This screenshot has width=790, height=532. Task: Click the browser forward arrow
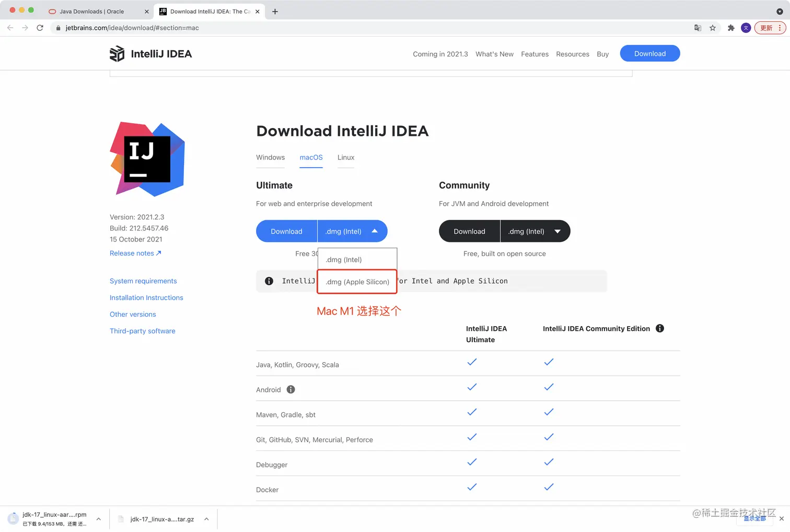click(x=25, y=28)
